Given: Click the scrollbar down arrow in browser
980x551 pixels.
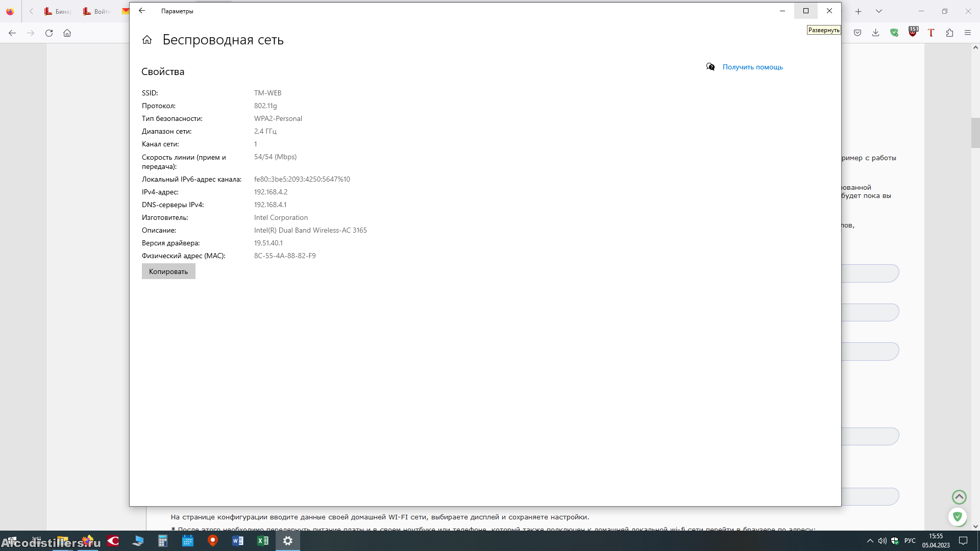Looking at the screenshot, I should pyautogui.click(x=975, y=527).
